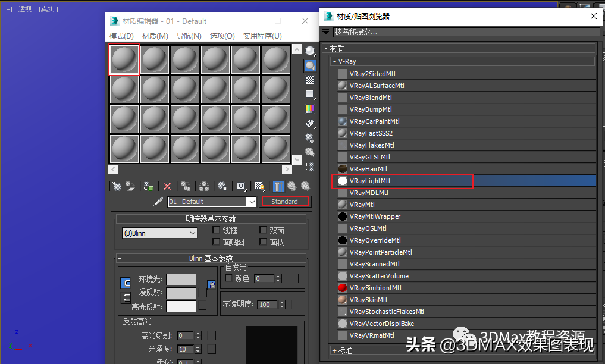
Task: Open the Material/Map Navigator icon
Action: (310, 167)
